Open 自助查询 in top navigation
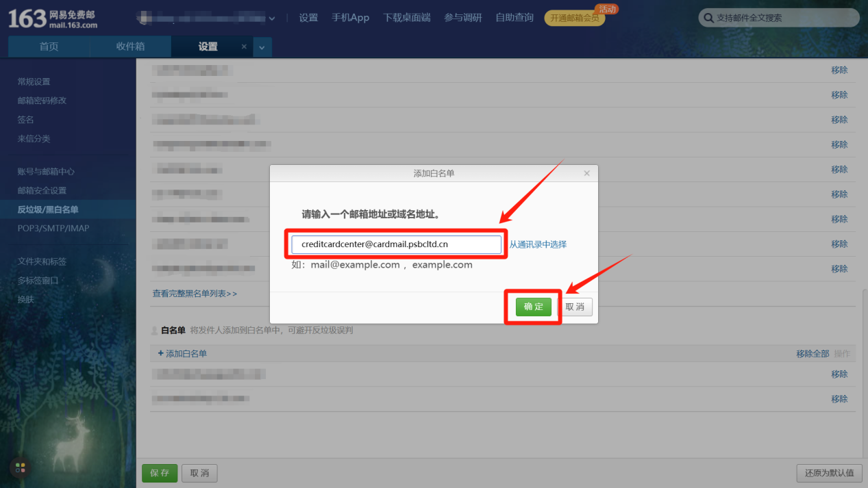The image size is (868, 488). tap(514, 18)
